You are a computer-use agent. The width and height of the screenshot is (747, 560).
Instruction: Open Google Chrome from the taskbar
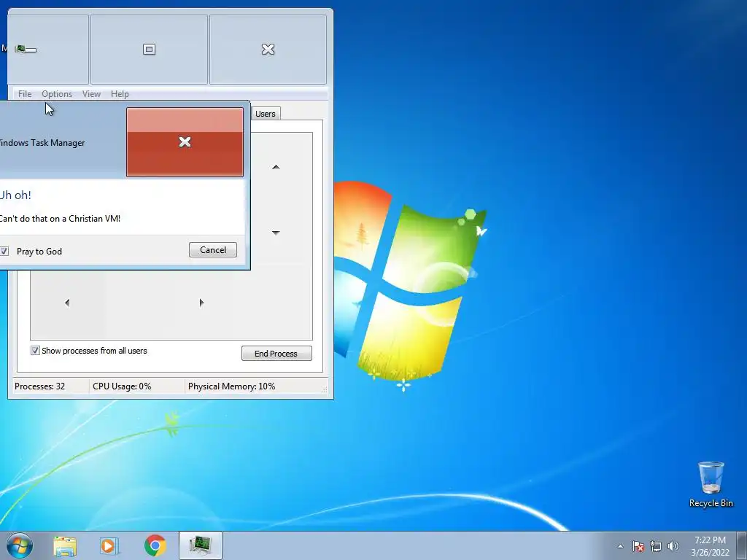(x=155, y=545)
